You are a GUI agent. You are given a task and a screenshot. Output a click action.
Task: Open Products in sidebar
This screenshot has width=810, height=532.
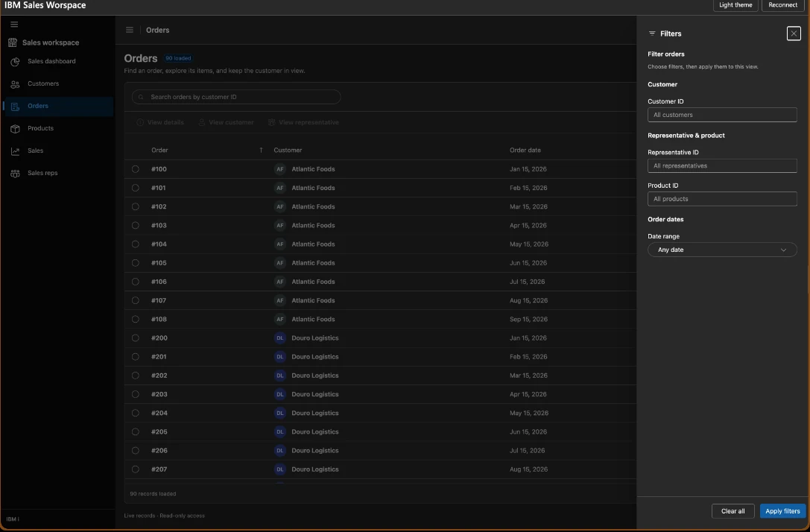click(58, 128)
